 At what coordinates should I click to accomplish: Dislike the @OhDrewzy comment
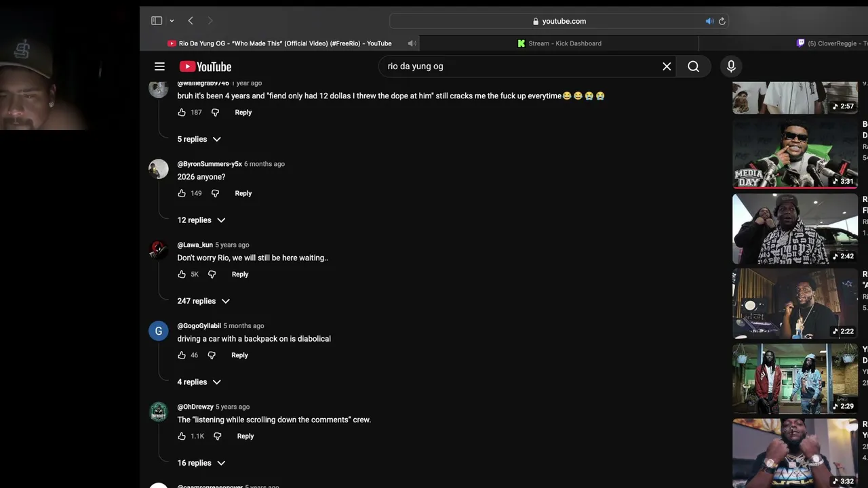point(217,436)
